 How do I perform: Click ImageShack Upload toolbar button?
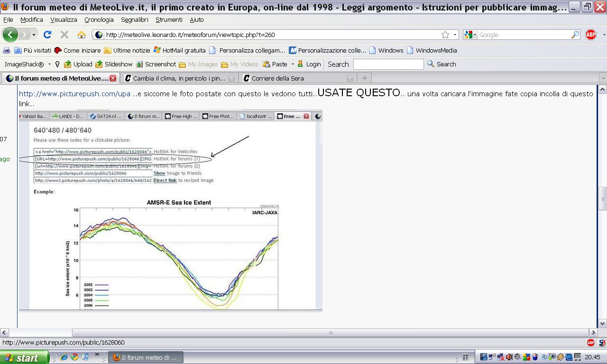tap(78, 64)
